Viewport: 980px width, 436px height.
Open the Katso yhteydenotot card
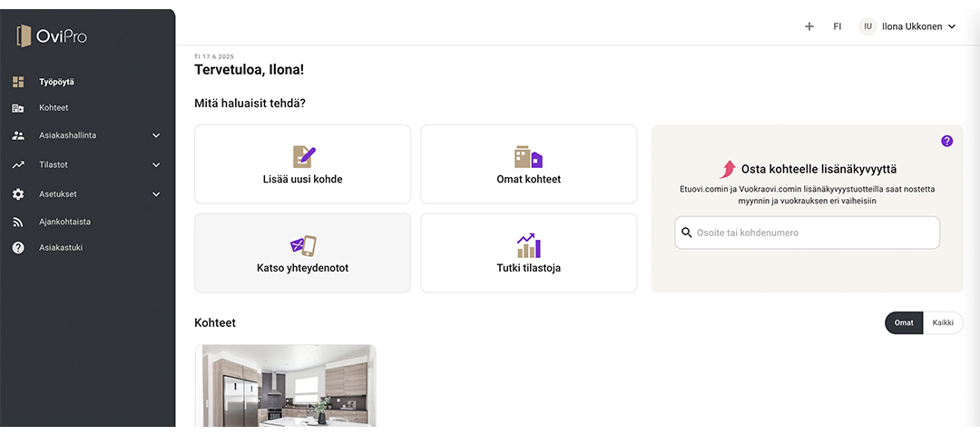tap(302, 253)
